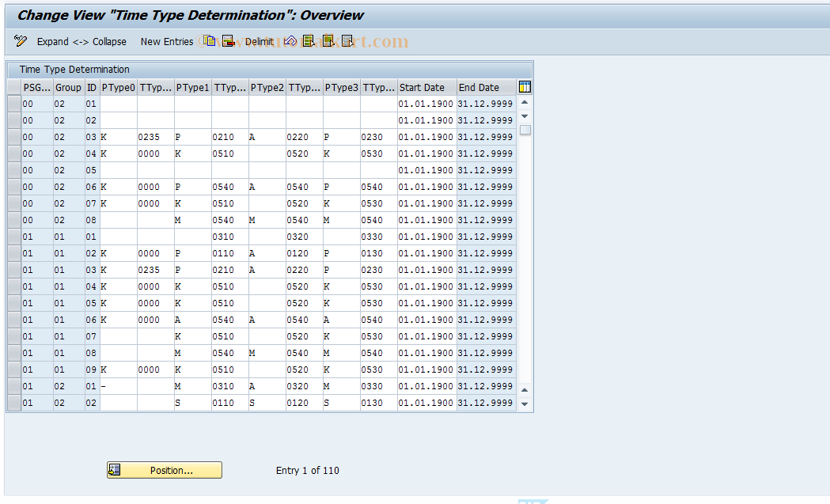
Task: Click the PType2 column header
Action: click(267, 87)
